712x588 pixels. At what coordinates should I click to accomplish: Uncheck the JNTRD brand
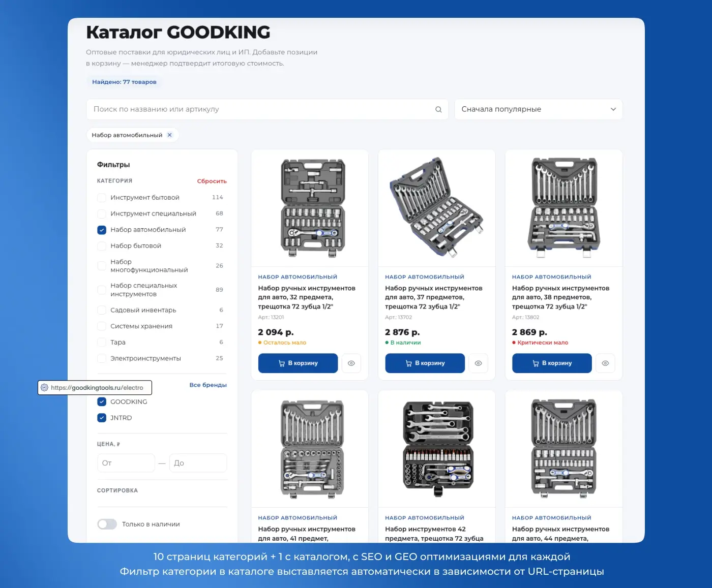102,418
